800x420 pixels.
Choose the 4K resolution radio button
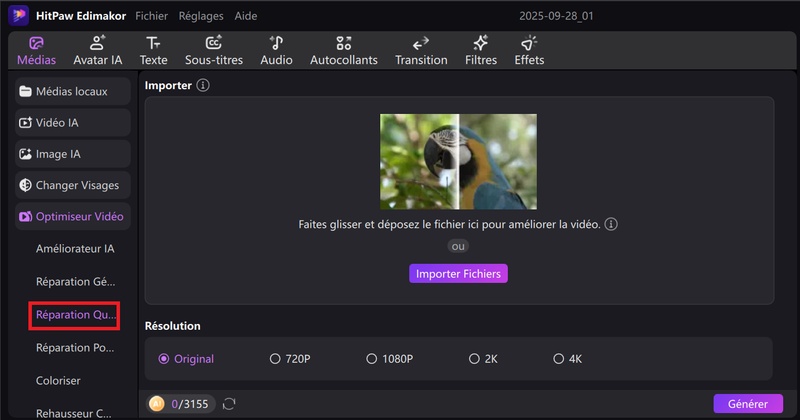click(x=558, y=359)
